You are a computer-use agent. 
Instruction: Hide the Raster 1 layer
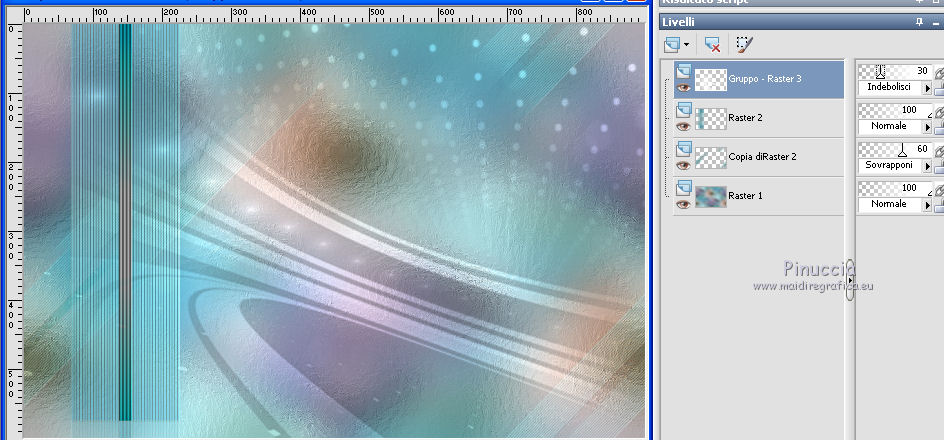[683, 205]
